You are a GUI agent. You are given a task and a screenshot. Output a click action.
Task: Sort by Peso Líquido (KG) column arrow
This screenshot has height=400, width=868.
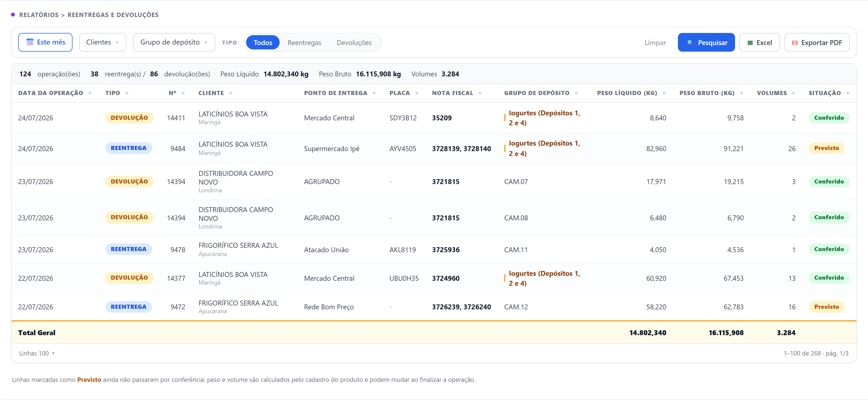tap(664, 93)
